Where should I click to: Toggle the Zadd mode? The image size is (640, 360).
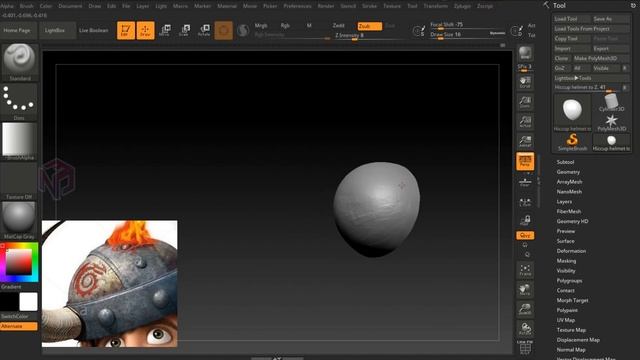pyautogui.click(x=338, y=26)
